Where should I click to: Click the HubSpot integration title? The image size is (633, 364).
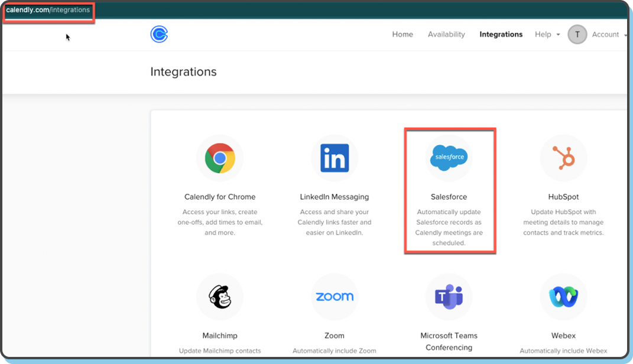click(x=563, y=196)
